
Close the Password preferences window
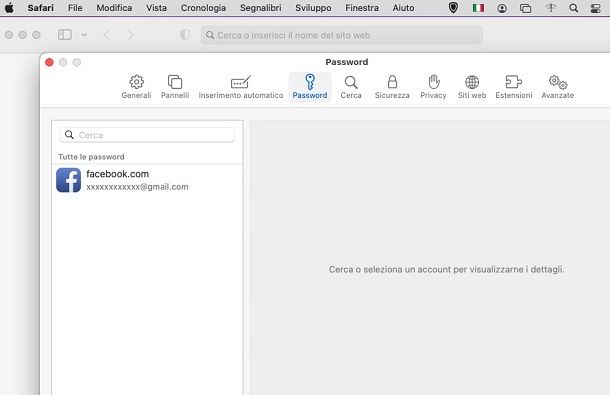point(49,62)
